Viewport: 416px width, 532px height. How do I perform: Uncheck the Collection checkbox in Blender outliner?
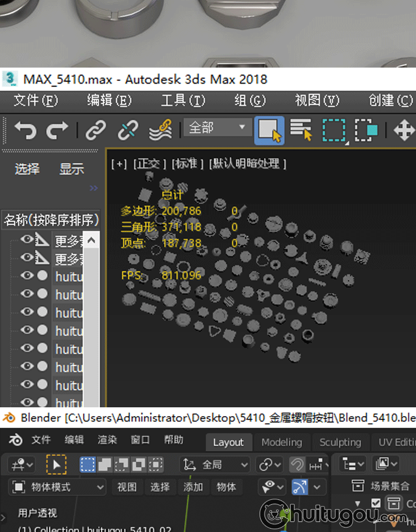pyautogui.click(x=376, y=503)
